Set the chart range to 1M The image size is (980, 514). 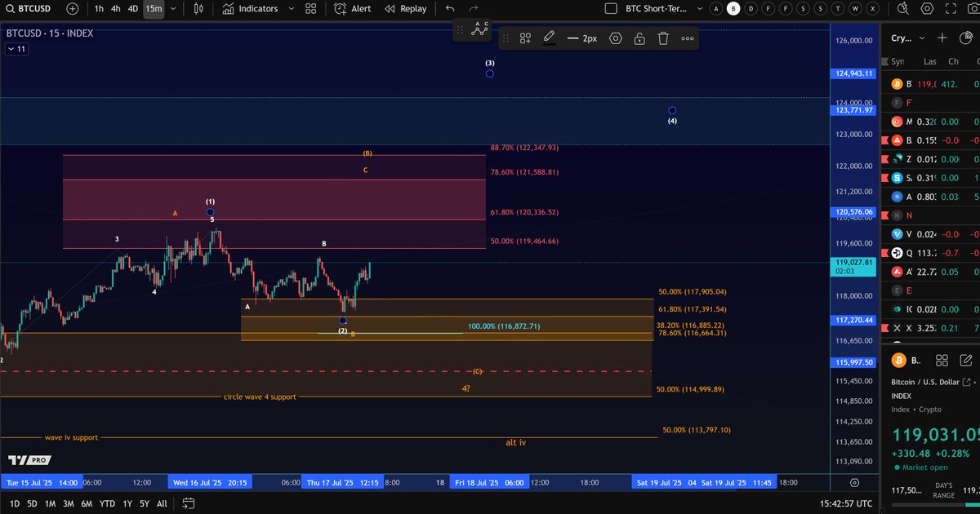click(x=50, y=503)
